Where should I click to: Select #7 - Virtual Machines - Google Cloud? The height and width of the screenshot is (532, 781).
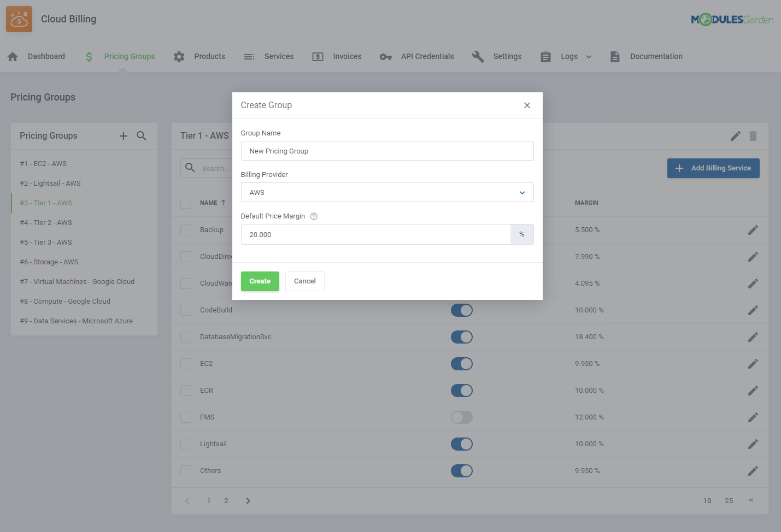[x=77, y=282]
